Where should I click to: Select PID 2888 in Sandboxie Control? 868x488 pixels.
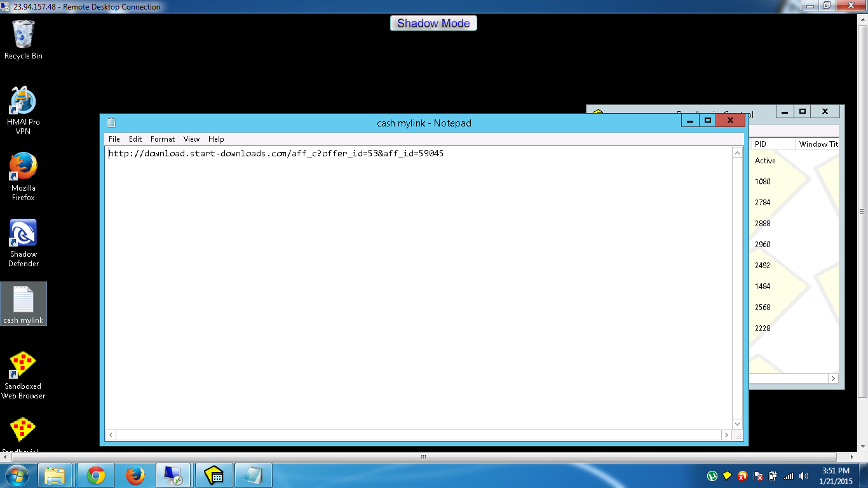[763, 224]
